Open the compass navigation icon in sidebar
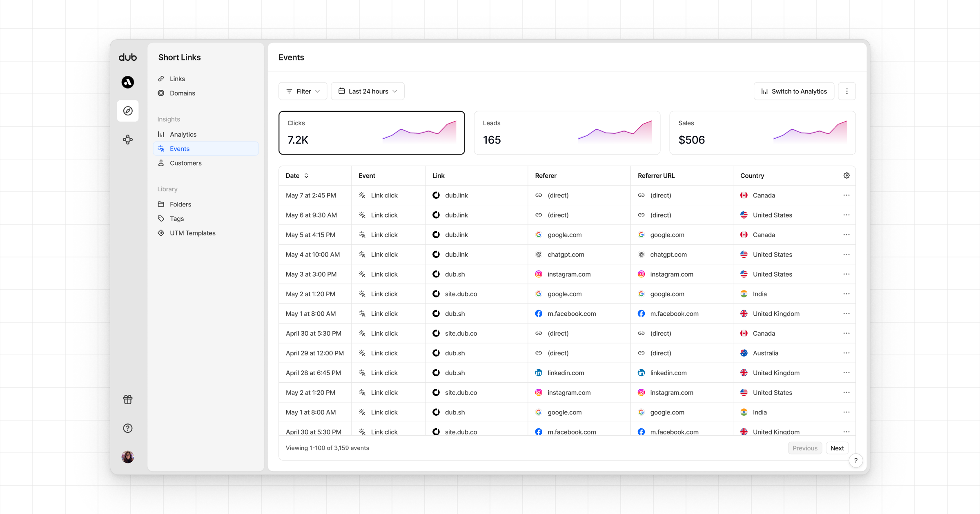The height and width of the screenshot is (514, 980). (127, 111)
